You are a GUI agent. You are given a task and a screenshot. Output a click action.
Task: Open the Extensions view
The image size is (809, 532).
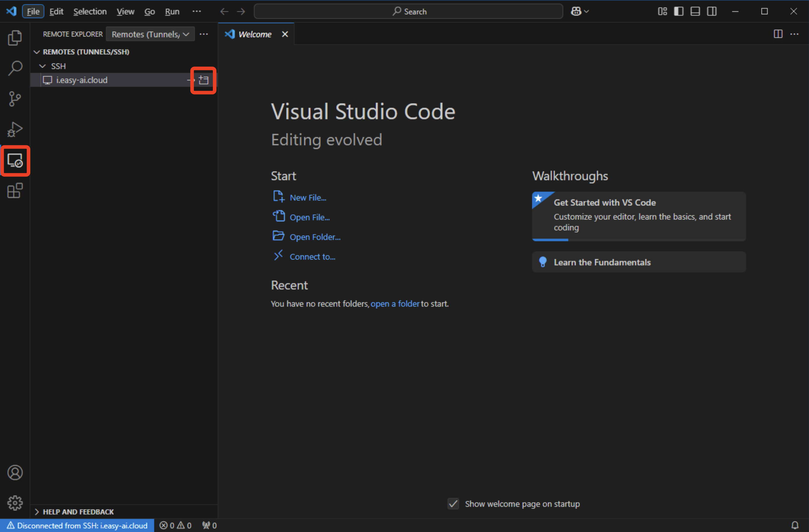click(x=15, y=191)
